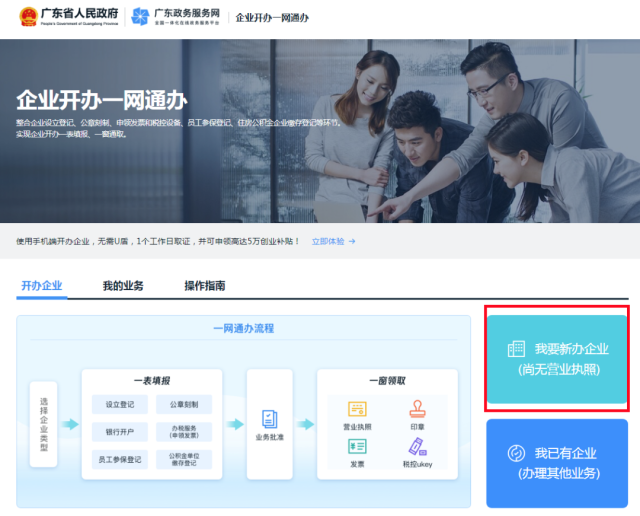Click the 银行开户 item

click(120, 432)
